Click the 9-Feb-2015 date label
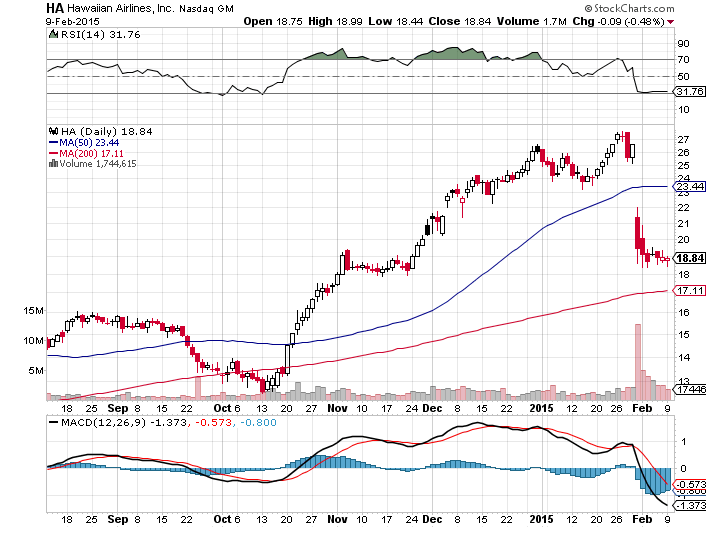Screen dimensions: 723x533 [72, 21]
